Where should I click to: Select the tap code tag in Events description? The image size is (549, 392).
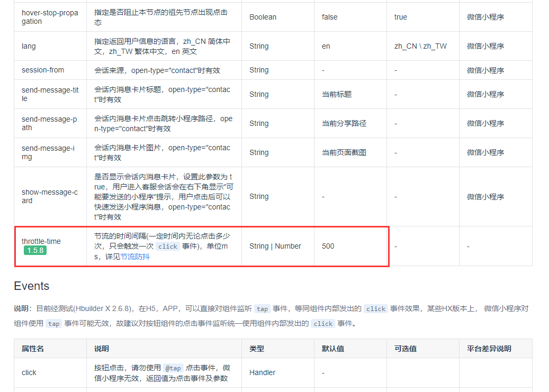tap(262, 308)
